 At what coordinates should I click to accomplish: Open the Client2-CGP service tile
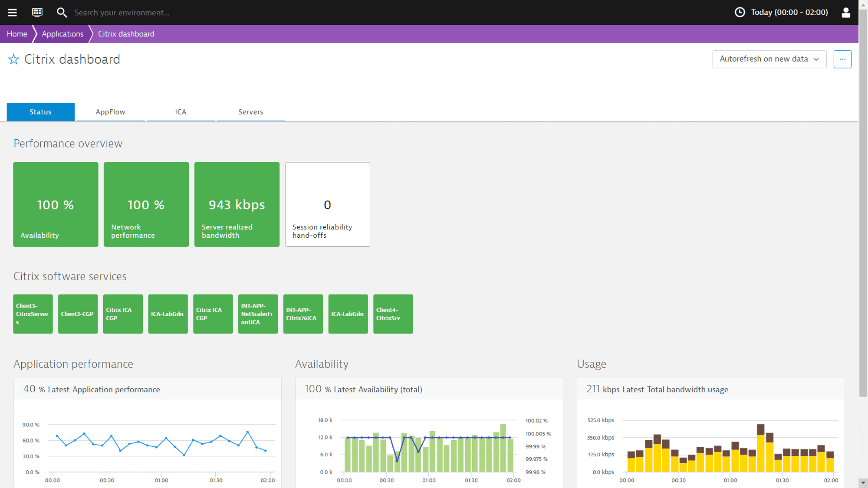(78, 314)
